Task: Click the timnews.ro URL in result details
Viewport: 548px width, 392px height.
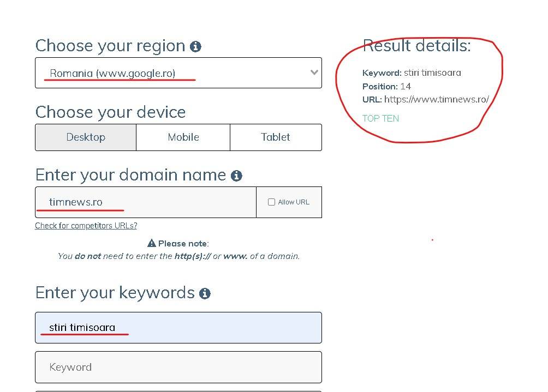Action: (x=436, y=99)
